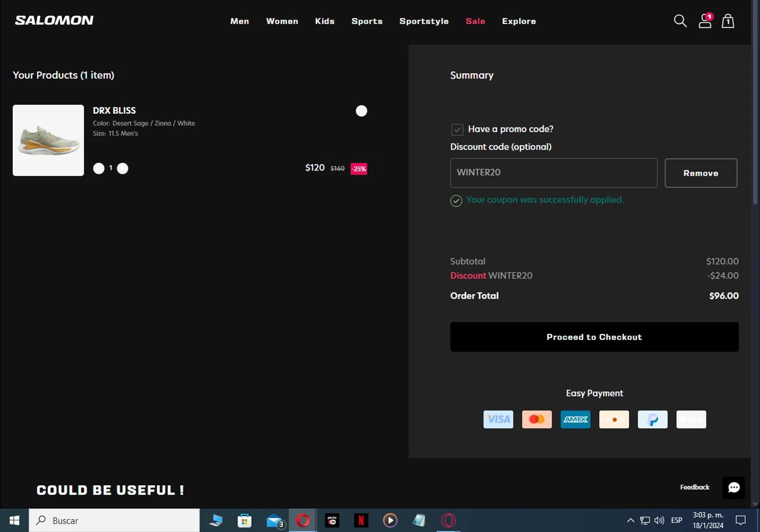Open the Kids menu
760x532 pixels.
[325, 21]
